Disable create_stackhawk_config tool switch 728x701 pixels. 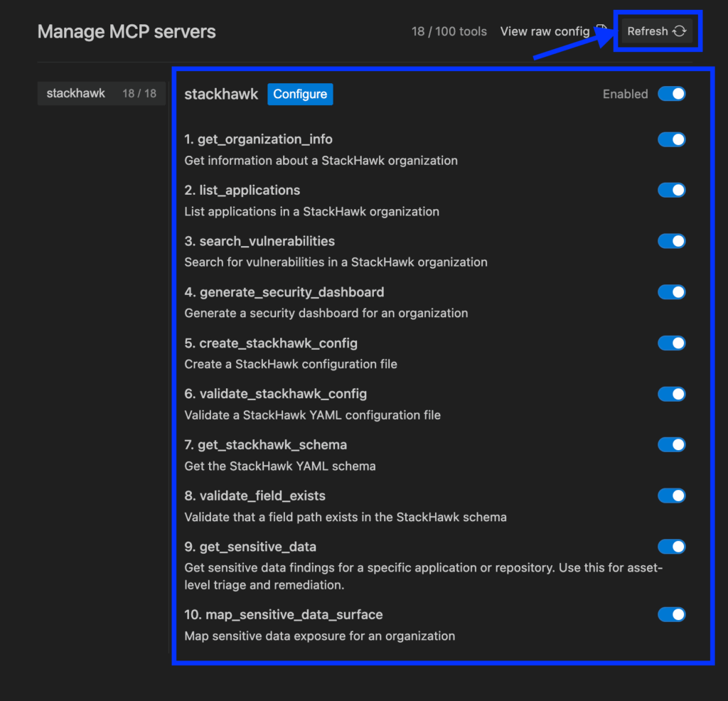click(x=671, y=343)
